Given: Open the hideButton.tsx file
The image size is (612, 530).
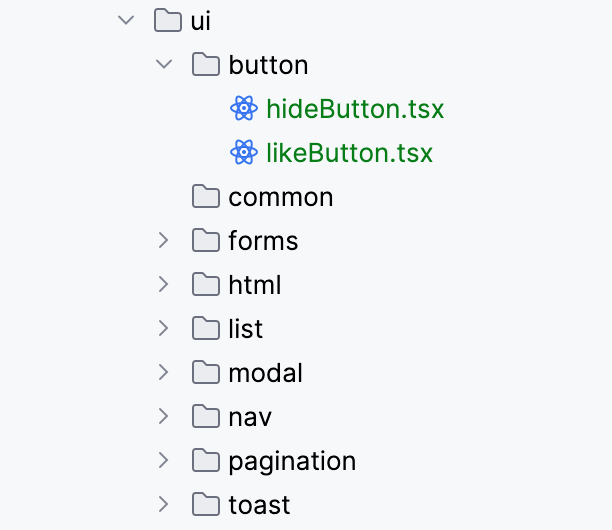Looking at the screenshot, I should pyautogui.click(x=355, y=109).
